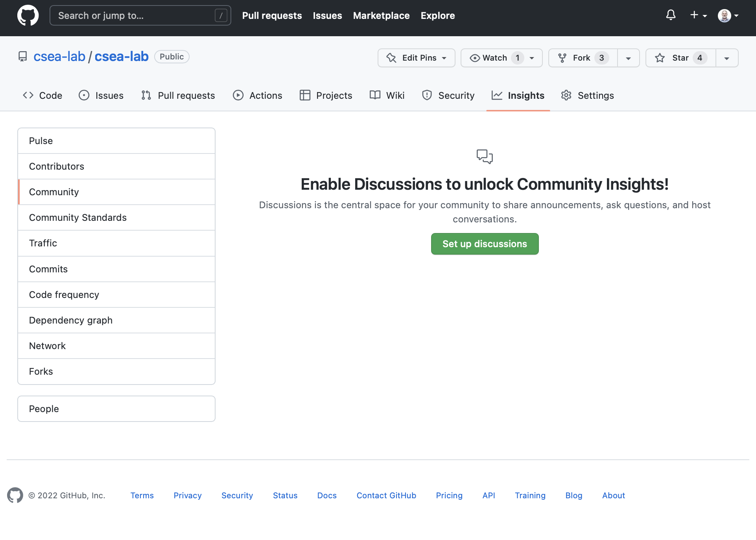This screenshot has height=540, width=756.
Task: Focus the Search or jump to field
Action: pos(134,15)
